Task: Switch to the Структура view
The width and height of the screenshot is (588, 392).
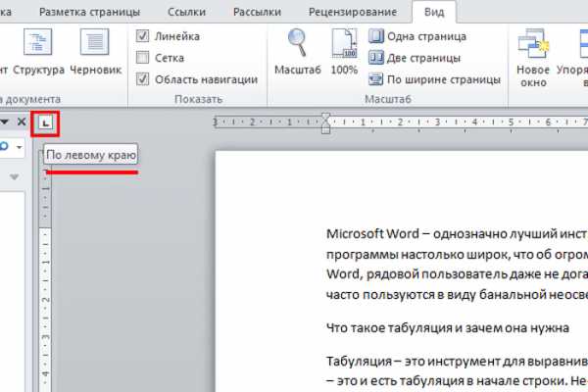Action: 38,53
